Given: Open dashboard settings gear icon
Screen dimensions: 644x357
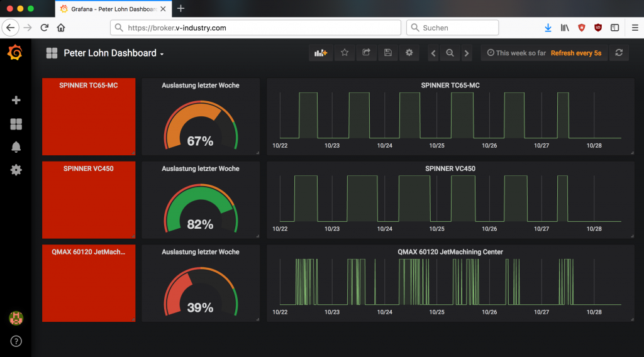Looking at the screenshot, I should pos(409,53).
